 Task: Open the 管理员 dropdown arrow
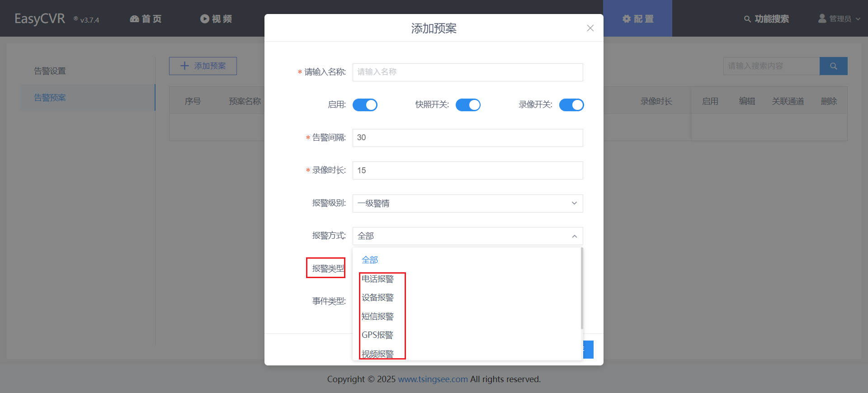858,19
